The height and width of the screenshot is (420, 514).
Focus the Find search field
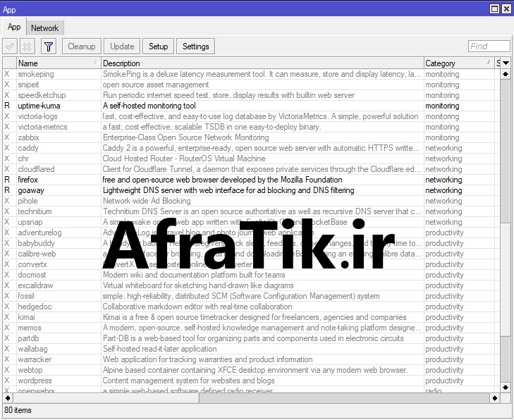pyautogui.click(x=489, y=47)
